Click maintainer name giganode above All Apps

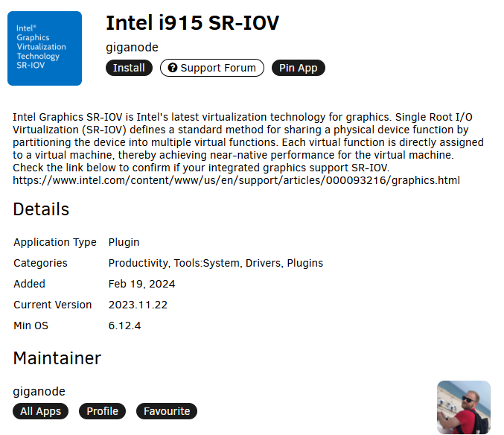tap(39, 392)
